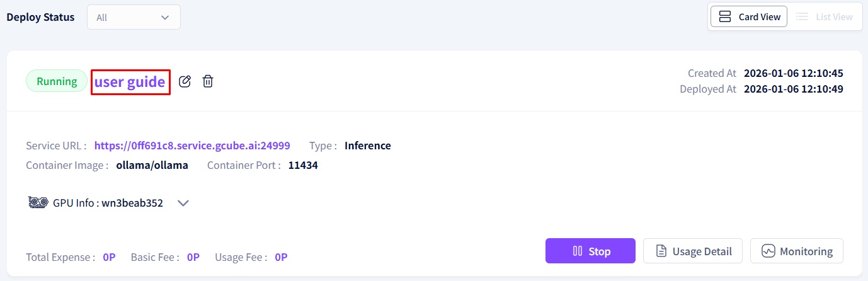Switch to List View layout
Image resolution: width=868 pixels, height=281 pixels.
[x=825, y=17]
